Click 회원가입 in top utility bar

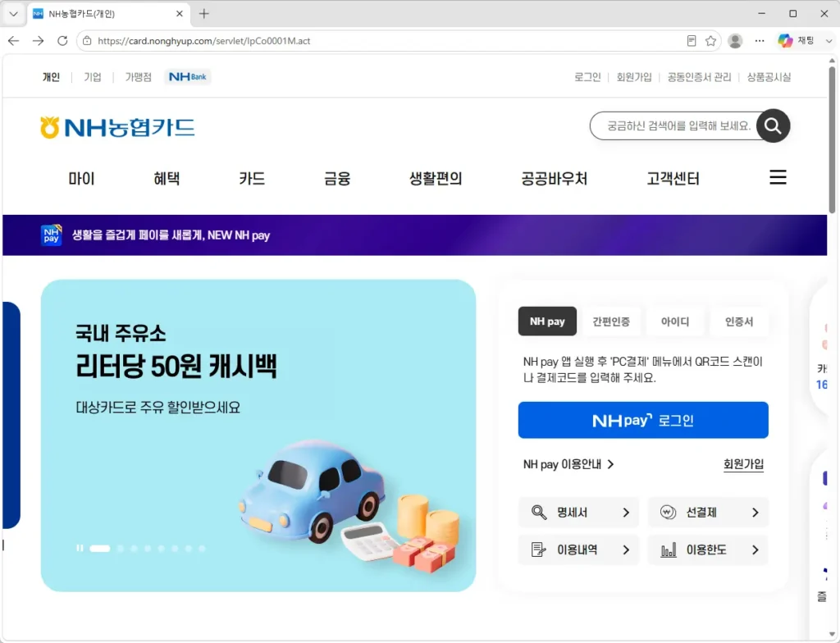[x=634, y=77]
